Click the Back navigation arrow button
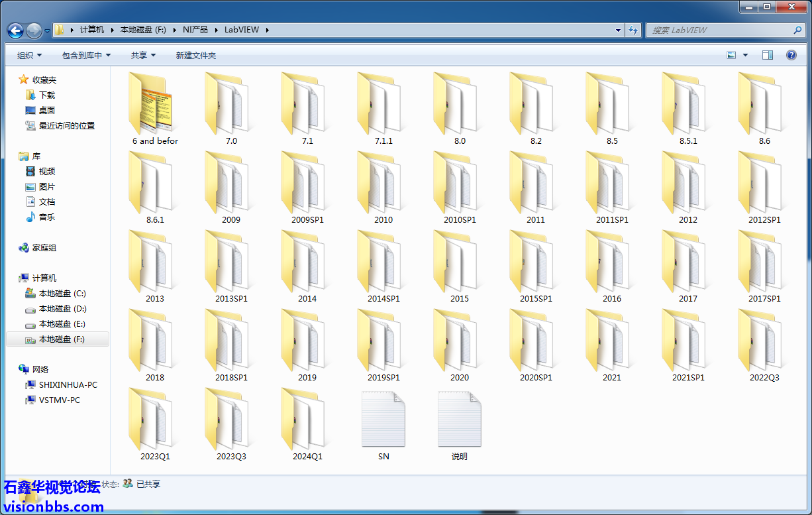The height and width of the screenshot is (515, 812). 15,30
